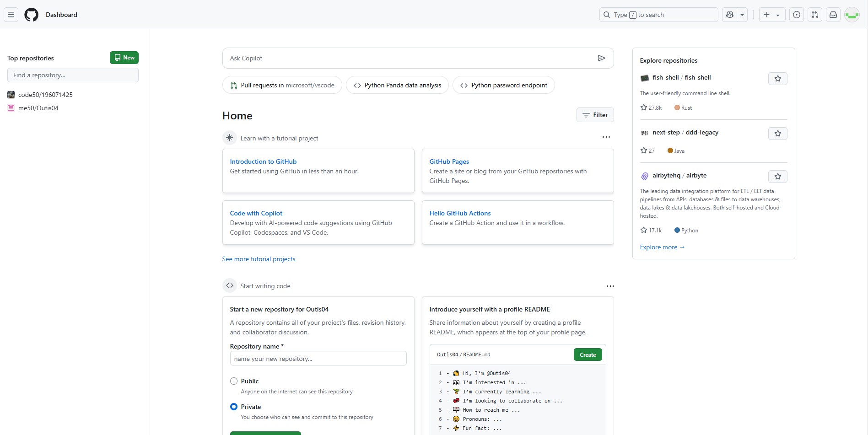The height and width of the screenshot is (435, 868).
Task: Click the GitHub Octocat logo
Action: pos(32,15)
